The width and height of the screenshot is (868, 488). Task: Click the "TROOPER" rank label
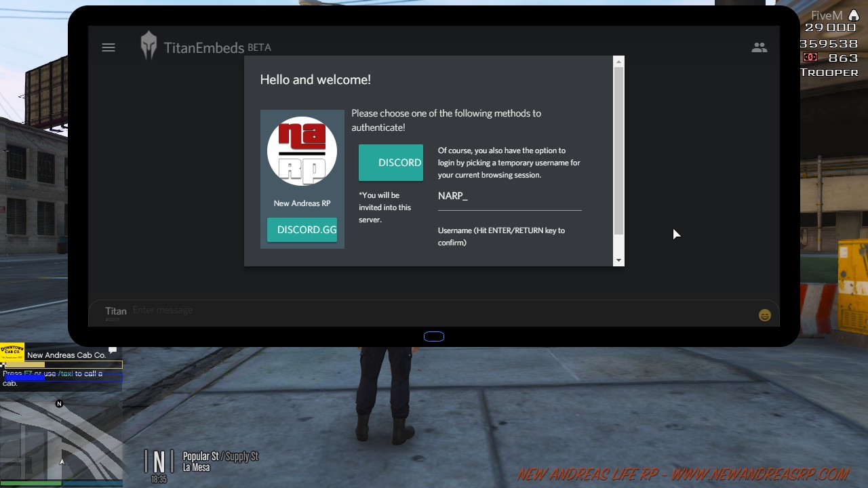pos(829,73)
